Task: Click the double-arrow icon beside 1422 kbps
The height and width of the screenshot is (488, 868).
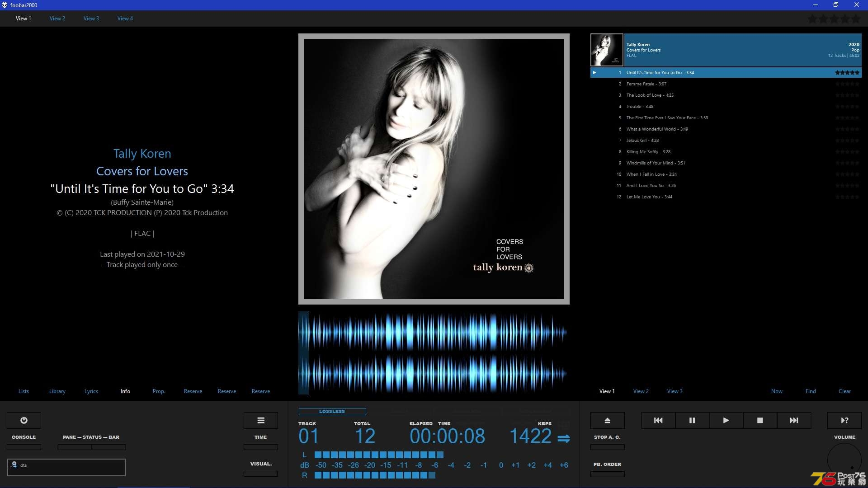Action: point(564,438)
